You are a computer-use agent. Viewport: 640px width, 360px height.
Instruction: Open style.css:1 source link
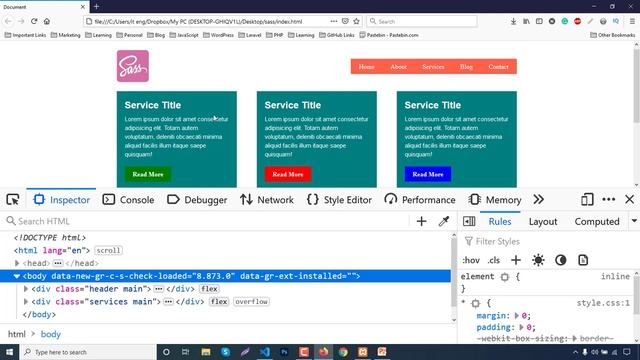(603, 303)
